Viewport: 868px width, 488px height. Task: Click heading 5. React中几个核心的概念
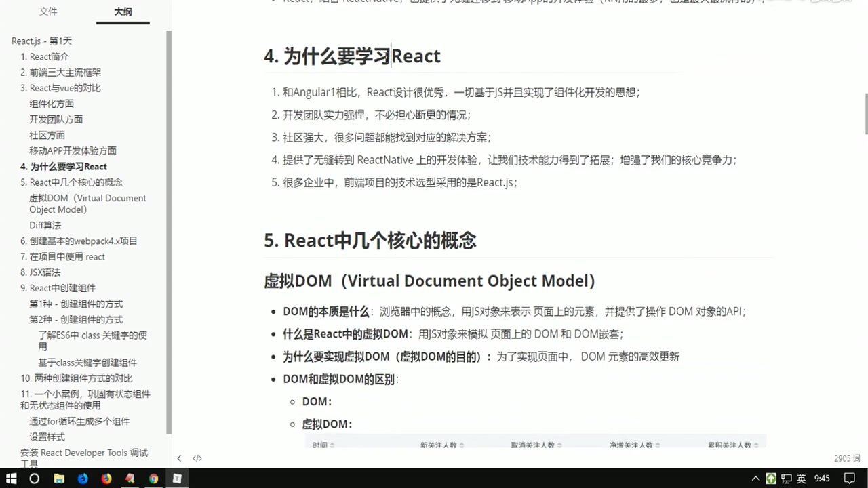[370, 240]
